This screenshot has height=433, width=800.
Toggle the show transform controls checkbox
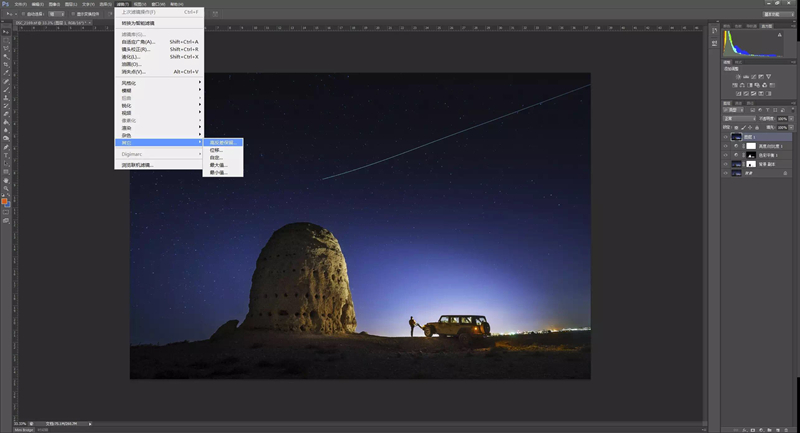pyautogui.click(x=73, y=14)
